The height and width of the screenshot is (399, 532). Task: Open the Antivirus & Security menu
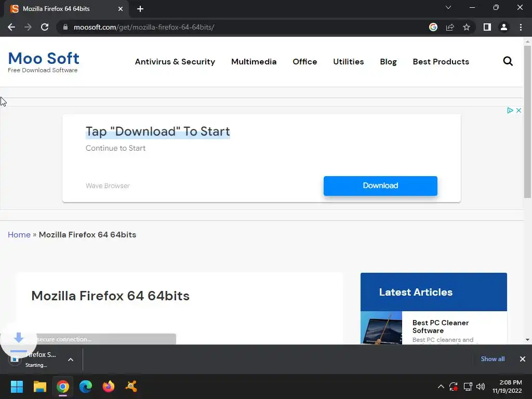tap(175, 62)
